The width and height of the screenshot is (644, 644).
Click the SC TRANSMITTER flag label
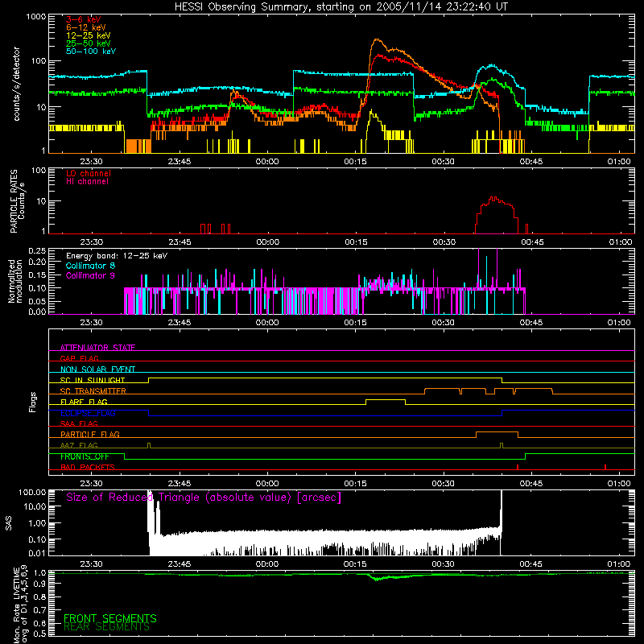coord(93,391)
